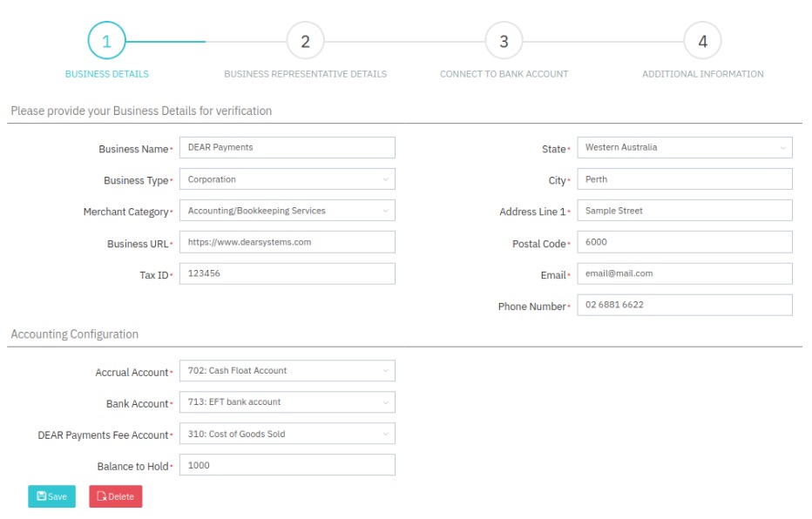Screen dimensions: 812x519
Task: Click the State label
Action: (553, 149)
